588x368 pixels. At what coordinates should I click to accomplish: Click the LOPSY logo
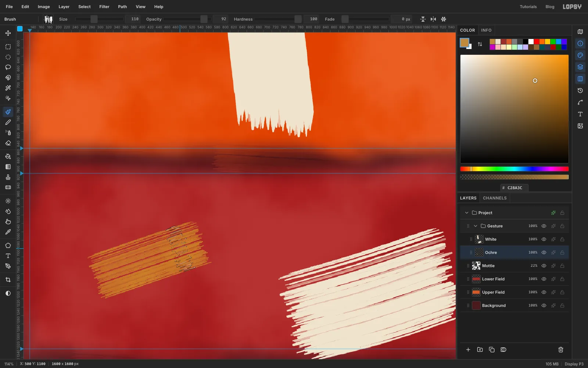pos(572,7)
